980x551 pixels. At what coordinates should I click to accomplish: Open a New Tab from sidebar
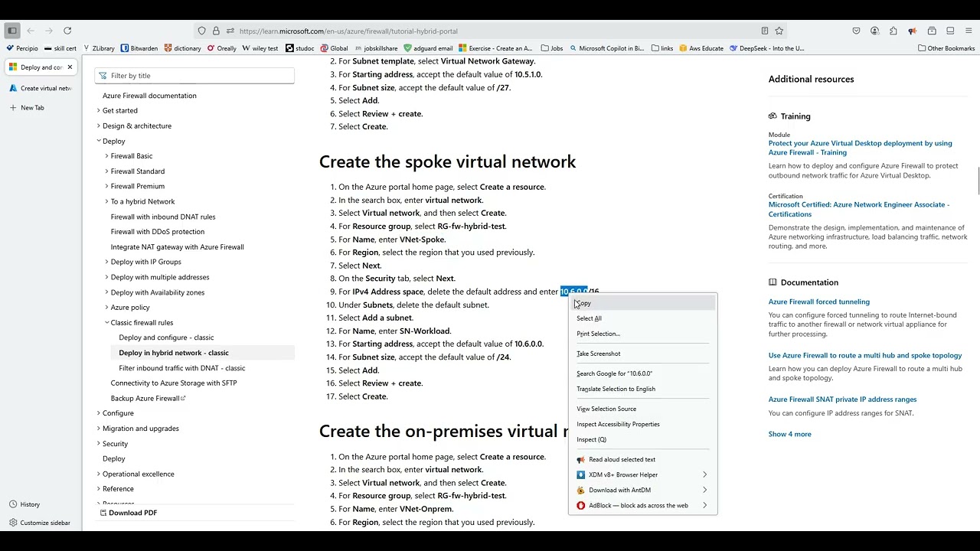[27, 108]
